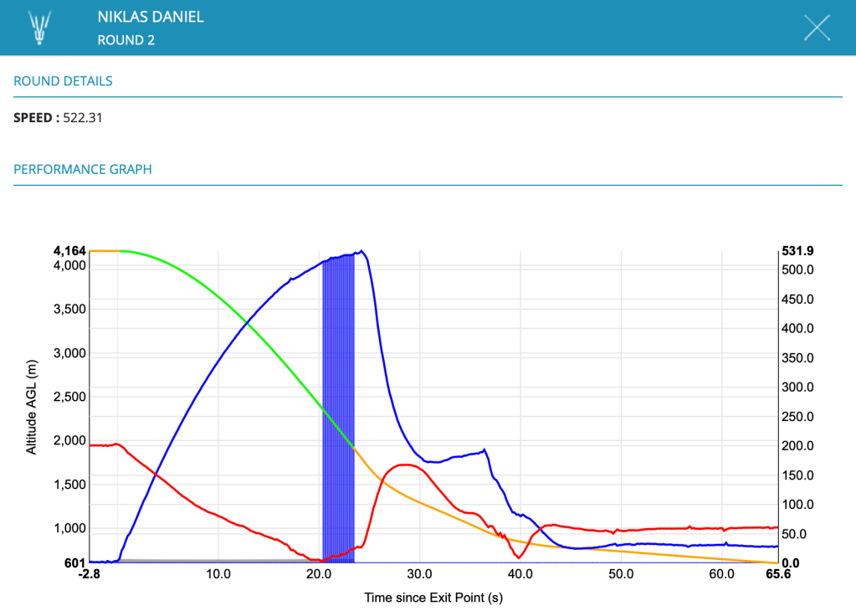Click the SPEED value 522.31
Screen dimensions: 856x616
[x=83, y=118]
